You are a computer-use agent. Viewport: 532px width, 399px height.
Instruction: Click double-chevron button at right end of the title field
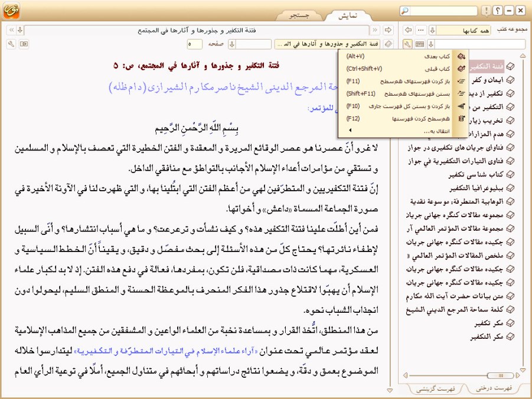click(x=374, y=30)
